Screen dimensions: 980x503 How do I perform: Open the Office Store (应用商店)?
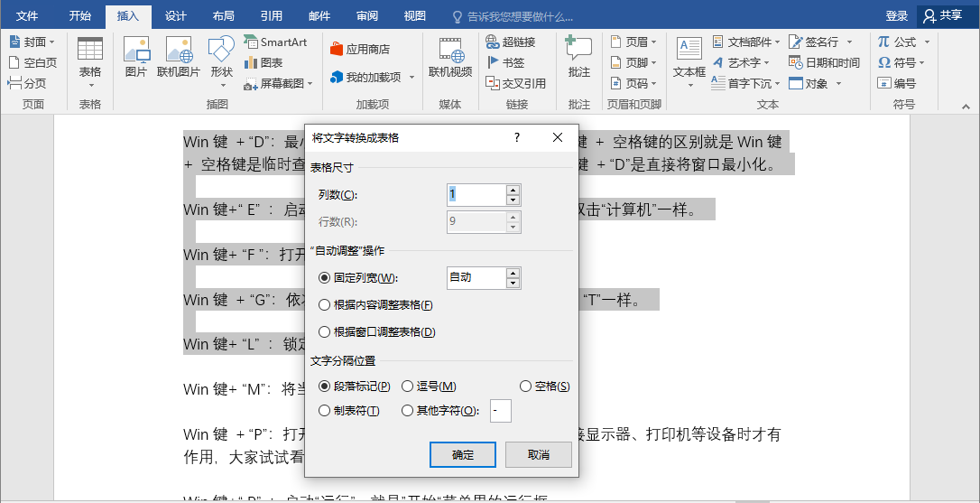360,49
